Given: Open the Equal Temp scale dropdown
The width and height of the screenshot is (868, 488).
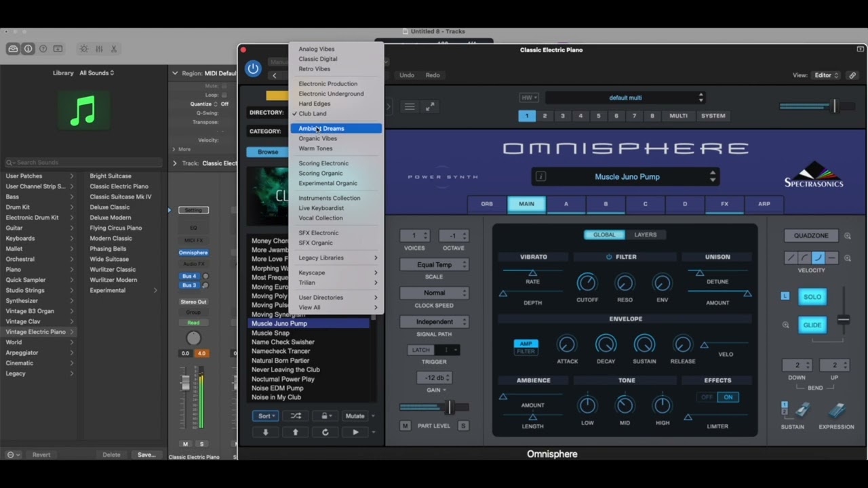Looking at the screenshot, I should click(x=434, y=264).
